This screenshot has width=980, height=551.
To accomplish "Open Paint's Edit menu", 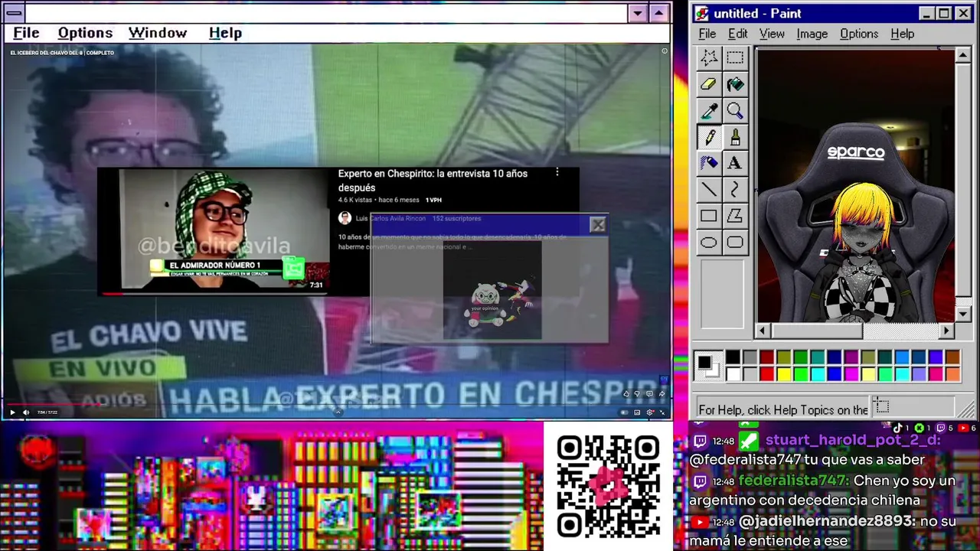I will point(737,34).
